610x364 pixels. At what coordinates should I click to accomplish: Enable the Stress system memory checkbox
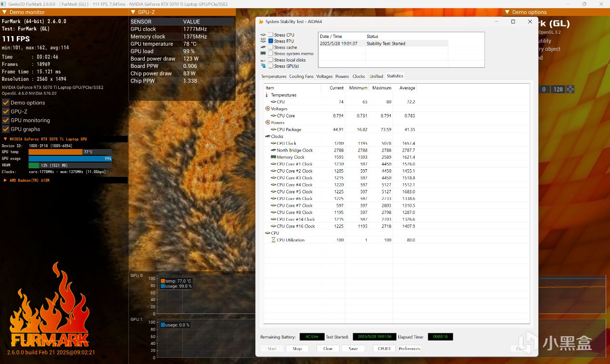point(271,53)
